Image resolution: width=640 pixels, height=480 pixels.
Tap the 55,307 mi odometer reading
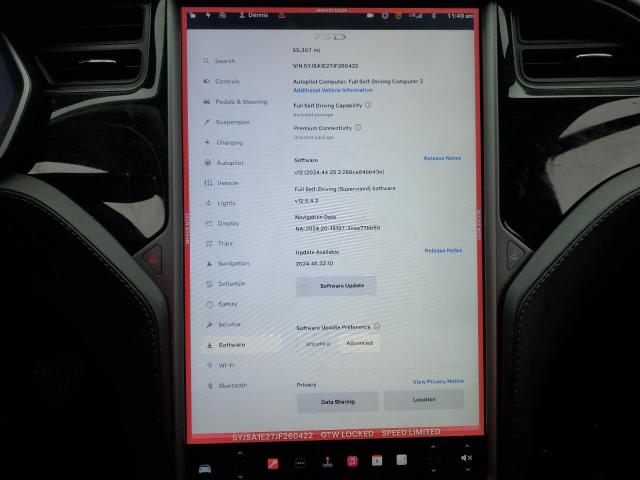[306, 50]
